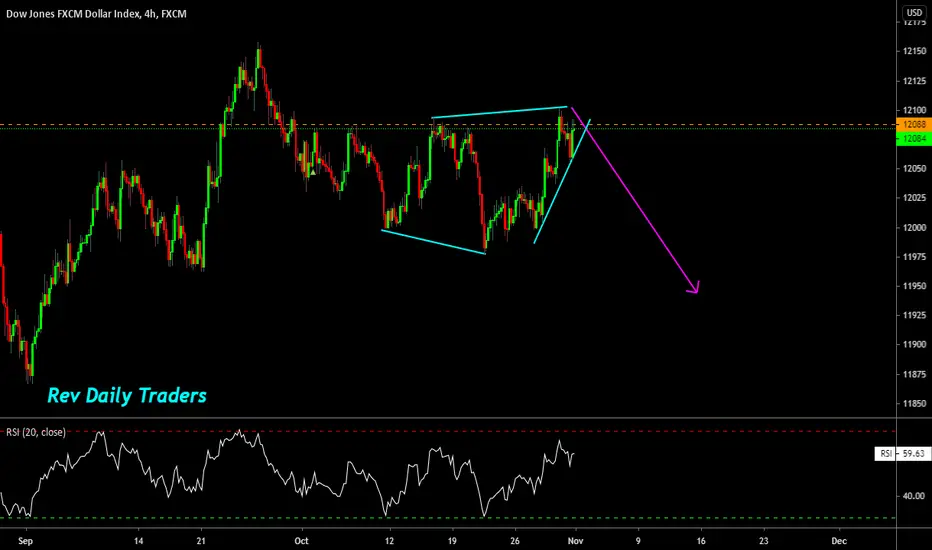Click the white RSI line in indicator pane
Viewport: 932px width, 550px height.
tap(288, 474)
